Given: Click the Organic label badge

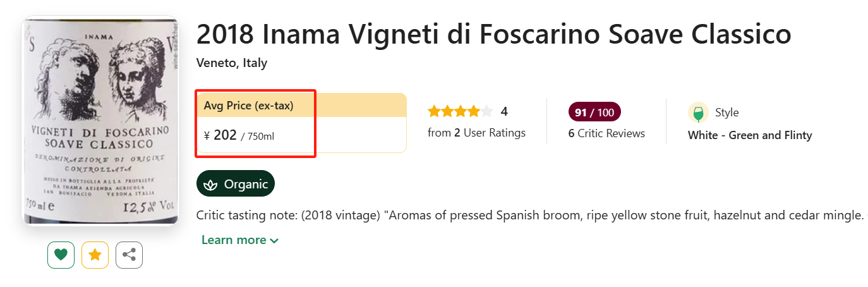Looking at the screenshot, I should point(236,184).
